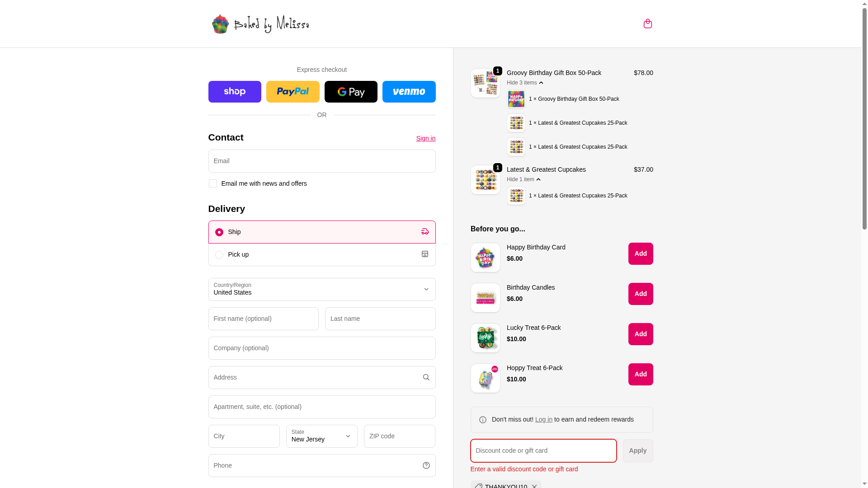Pay with Shop Pay express button
Image resolution: width=868 pixels, height=488 pixels.
click(x=235, y=92)
